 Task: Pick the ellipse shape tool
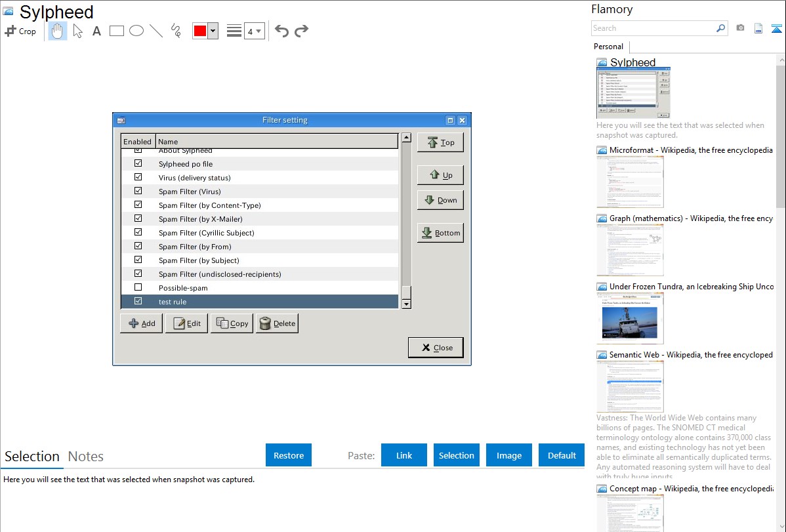pyautogui.click(x=136, y=31)
